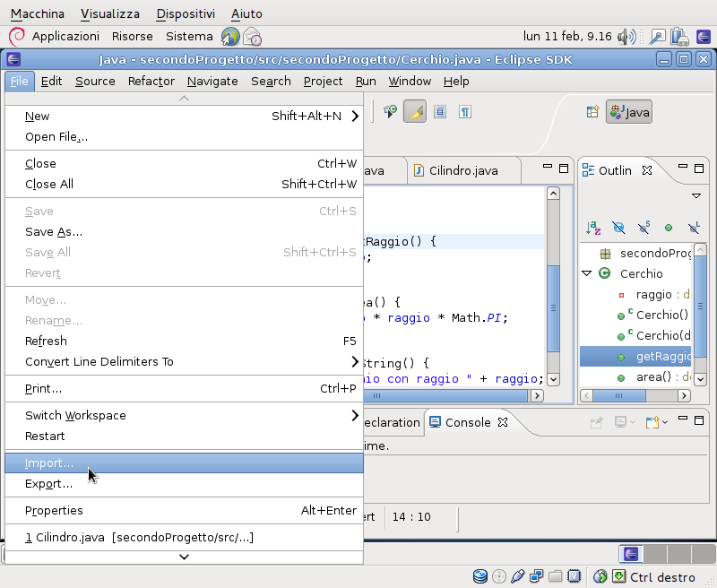
Task: Open the Open Perspective icon
Action: [592, 111]
